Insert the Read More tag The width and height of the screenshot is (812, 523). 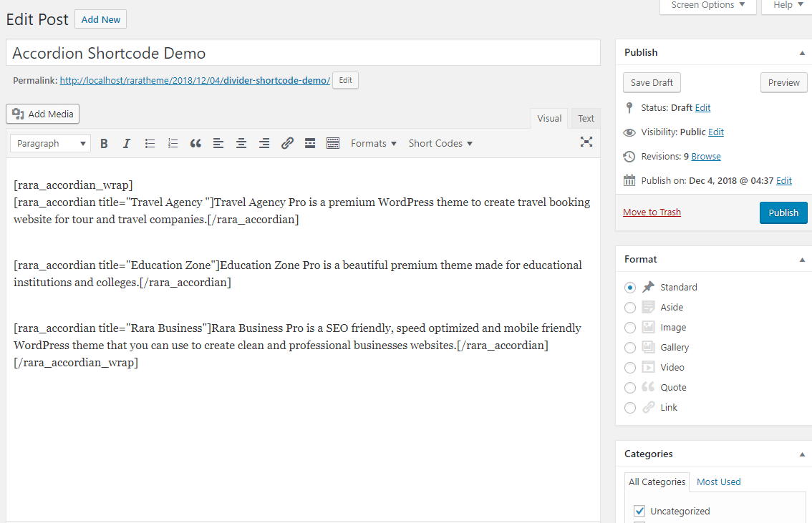tap(310, 143)
